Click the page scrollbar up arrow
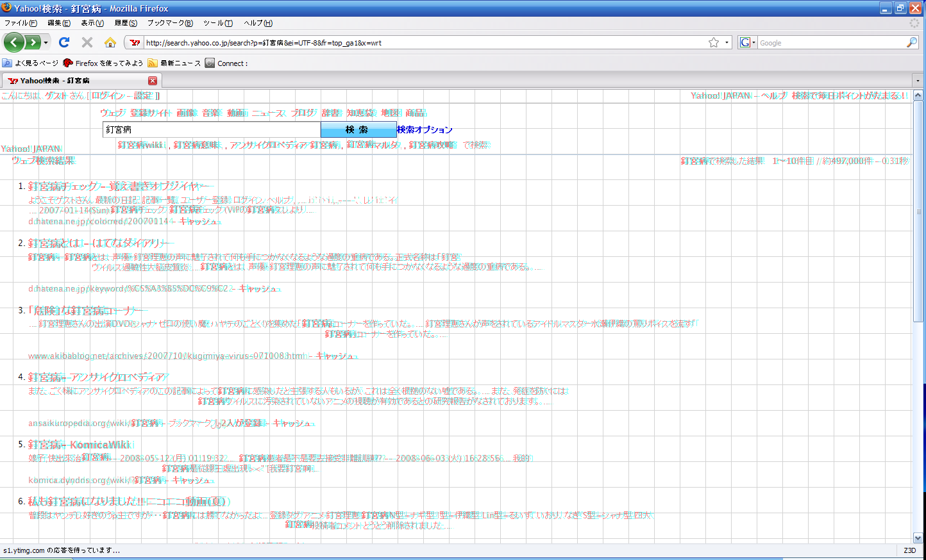926x560 pixels. pyautogui.click(x=918, y=95)
